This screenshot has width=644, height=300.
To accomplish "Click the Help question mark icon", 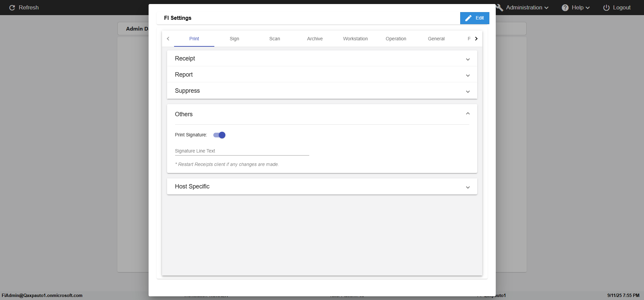I will coord(565,8).
